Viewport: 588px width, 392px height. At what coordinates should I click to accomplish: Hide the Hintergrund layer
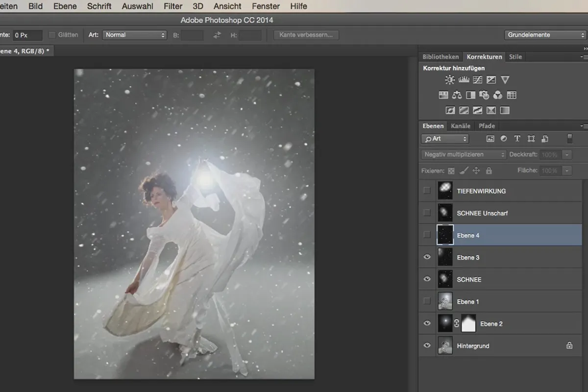pos(427,345)
